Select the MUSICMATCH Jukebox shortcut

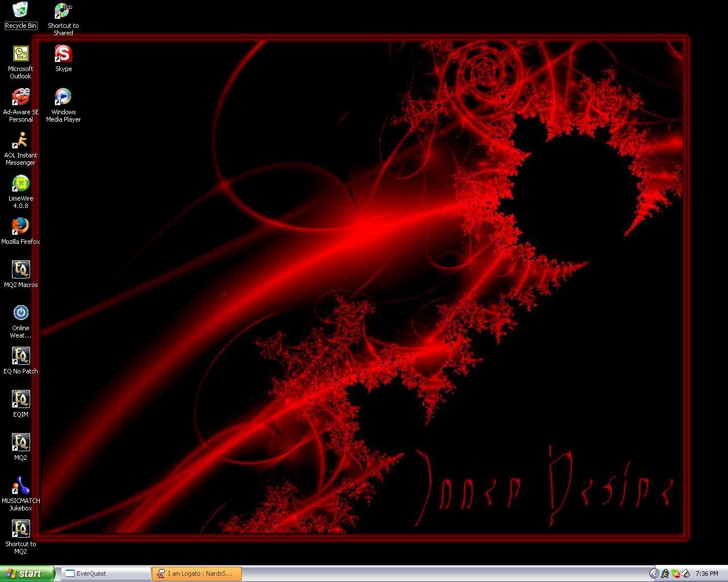(x=20, y=494)
